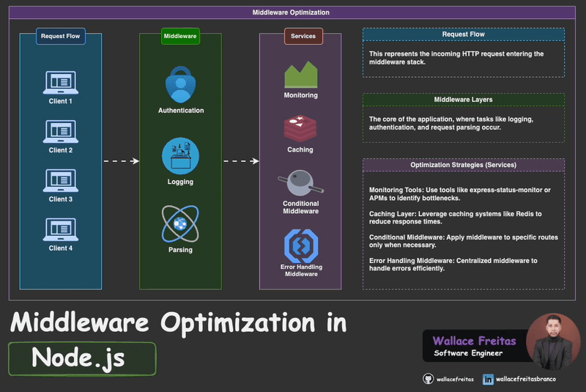Viewport: 586px width, 392px height.
Task: Click the Node.js green badge
Action: point(82,359)
